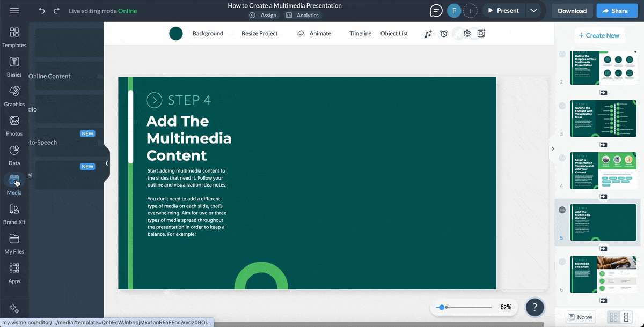Open the Photos sidebar panel

coord(14,125)
